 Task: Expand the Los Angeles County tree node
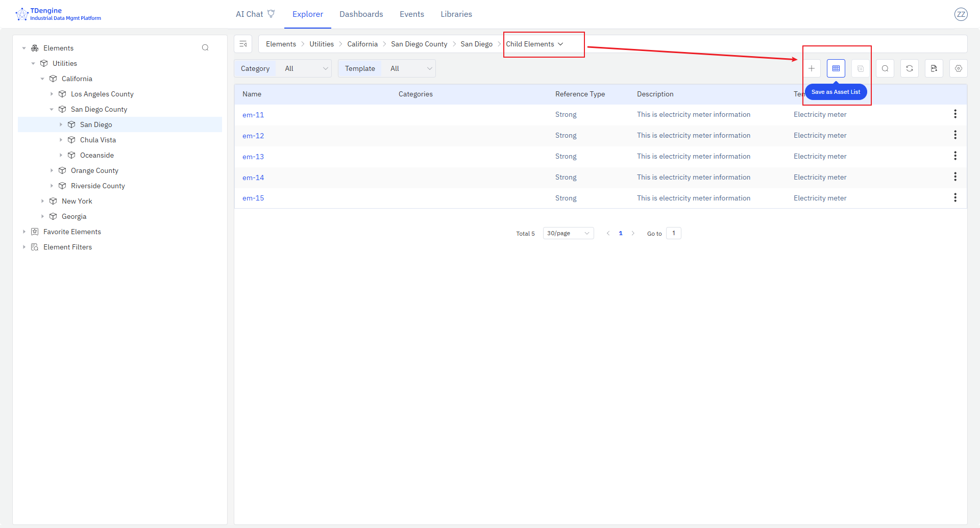[x=52, y=94]
